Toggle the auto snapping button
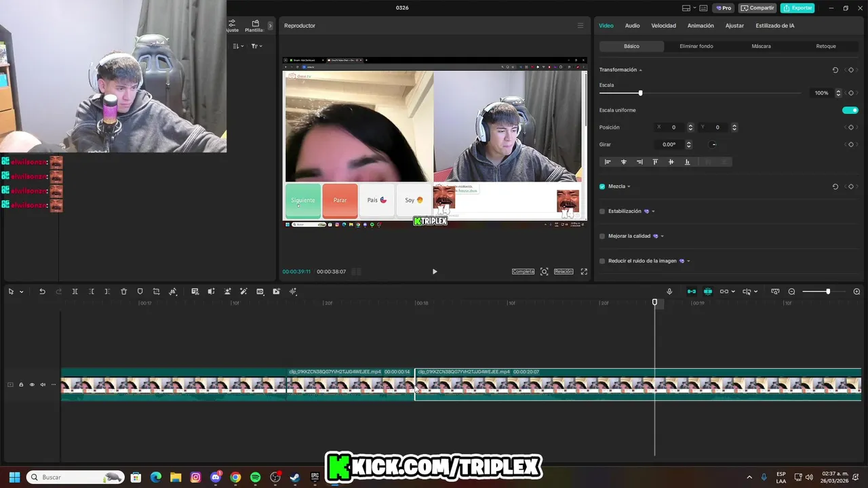Image resolution: width=868 pixels, height=488 pixels. (708, 291)
